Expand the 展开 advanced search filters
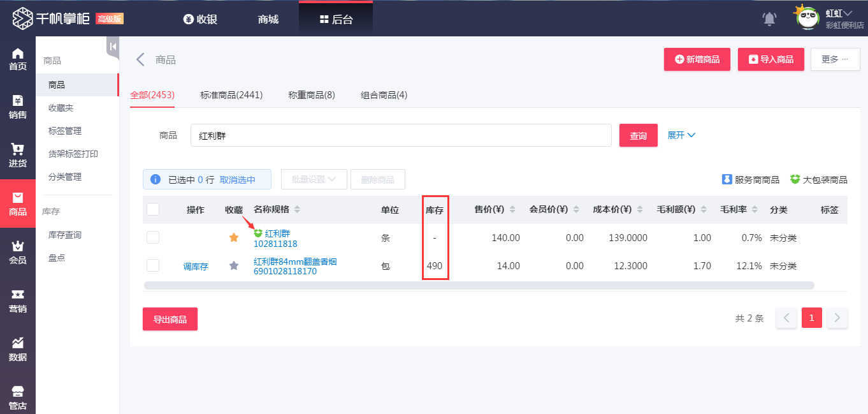This screenshot has height=414, width=868. pyautogui.click(x=681, y=135)
